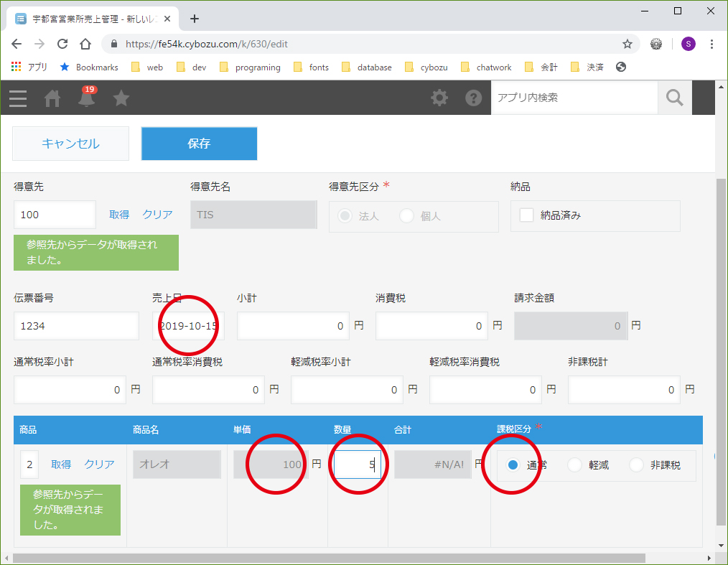Viewport: 728px width, 565px height.
Task: Focus the 商品 code input
Action: [29, 464]
